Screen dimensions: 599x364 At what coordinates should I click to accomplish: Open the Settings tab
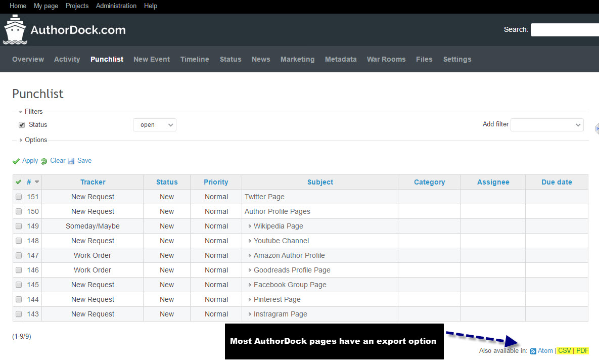pos(457,59)
